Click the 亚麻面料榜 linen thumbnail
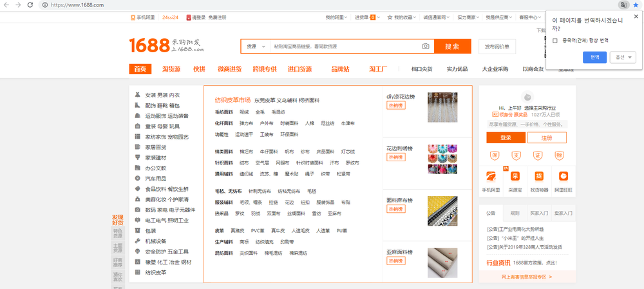 click(x=442, y=263)
